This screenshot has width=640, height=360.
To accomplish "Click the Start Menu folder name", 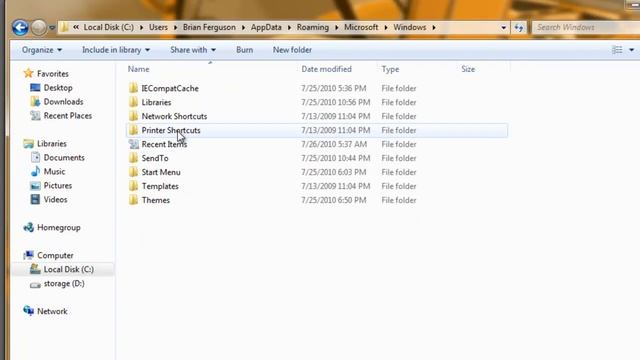I will [x=161, y=172].
